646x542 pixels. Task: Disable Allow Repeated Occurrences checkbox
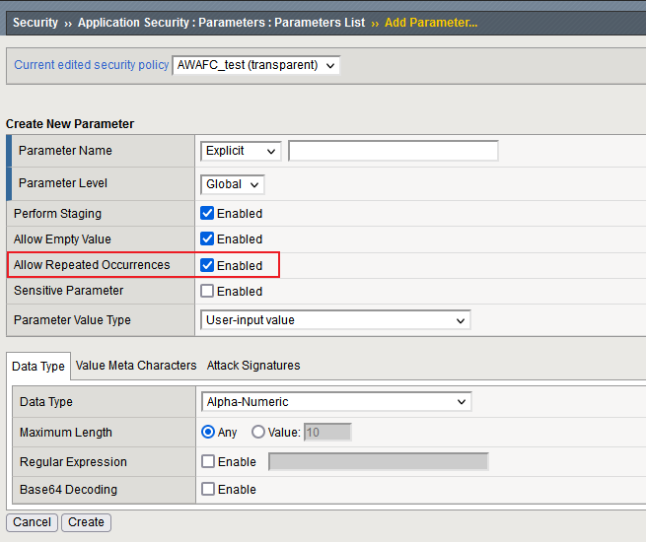tap(207, 265)
